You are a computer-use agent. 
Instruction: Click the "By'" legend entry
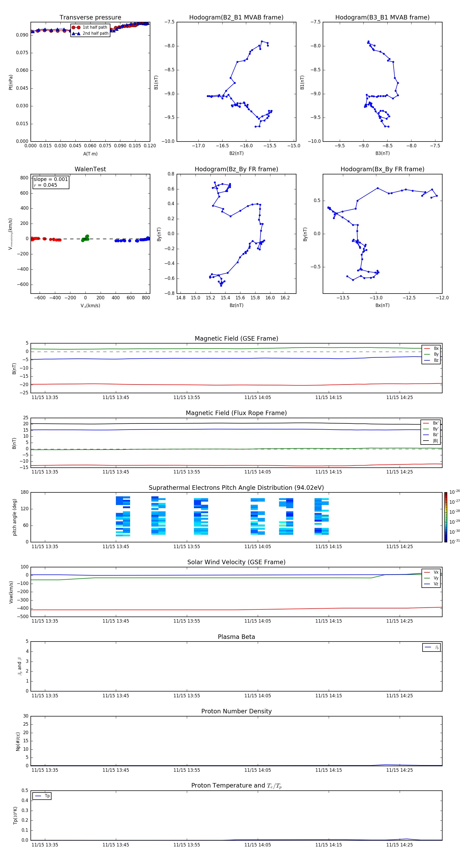tap(431, 429)
